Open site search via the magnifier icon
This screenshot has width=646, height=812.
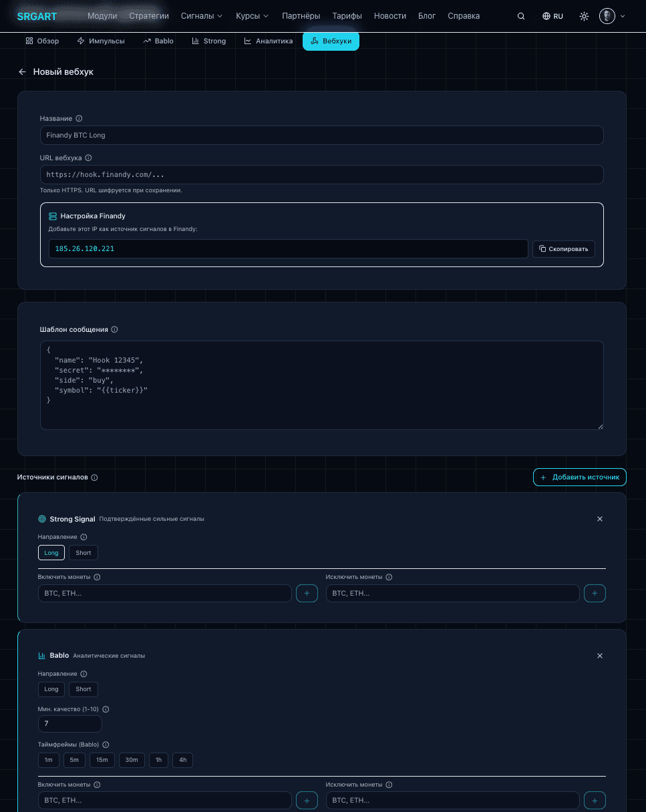521,15
